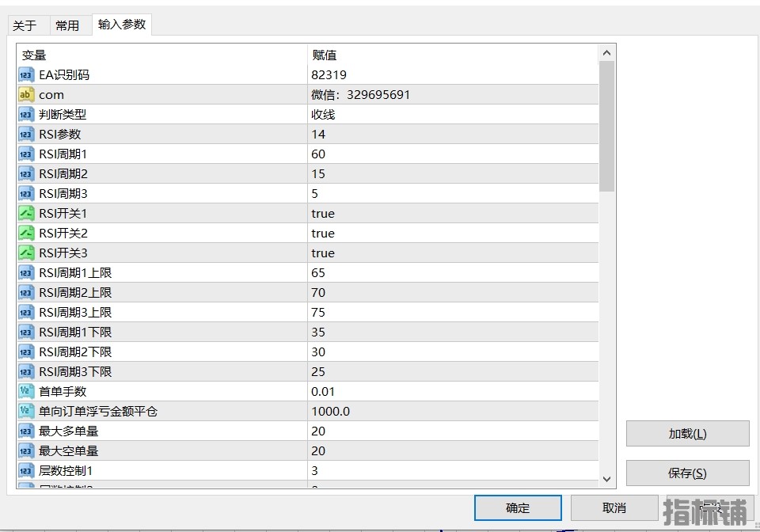Click the boolean icon beside RSI开关2
This screenshot has height=532, width=760.
[x=26, y=234]
